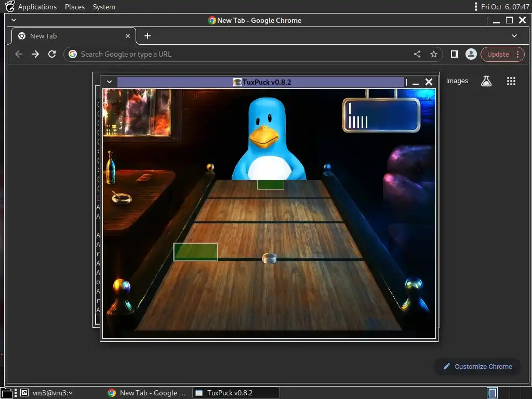Click the puck on the table

(x=270, y=258)
